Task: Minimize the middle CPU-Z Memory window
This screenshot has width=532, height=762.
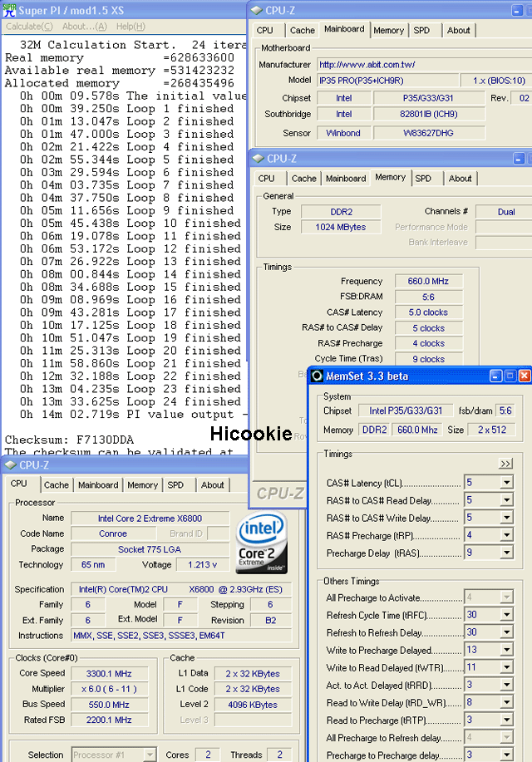Action: (x=519, y=159)
